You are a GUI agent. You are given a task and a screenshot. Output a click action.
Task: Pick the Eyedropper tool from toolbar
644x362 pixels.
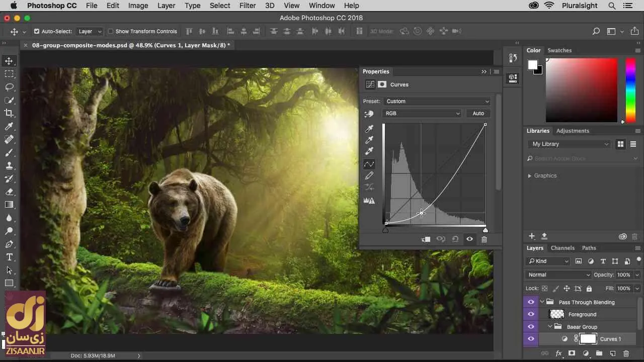point(9,126)
